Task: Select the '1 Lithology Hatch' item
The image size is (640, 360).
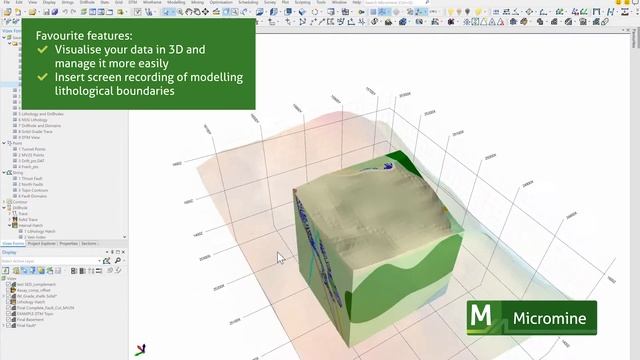Action: [39, 231]
